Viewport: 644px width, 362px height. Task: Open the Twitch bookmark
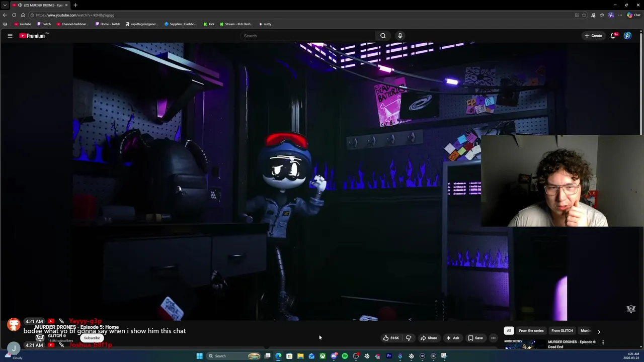44,24
